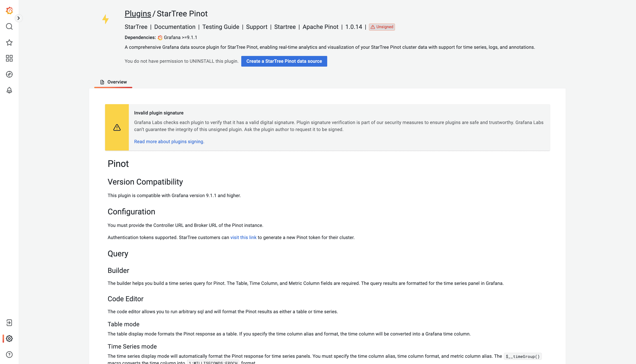Open the Dashboards grid icon
This screenshot has width=636, height=364.
point(9,58)
